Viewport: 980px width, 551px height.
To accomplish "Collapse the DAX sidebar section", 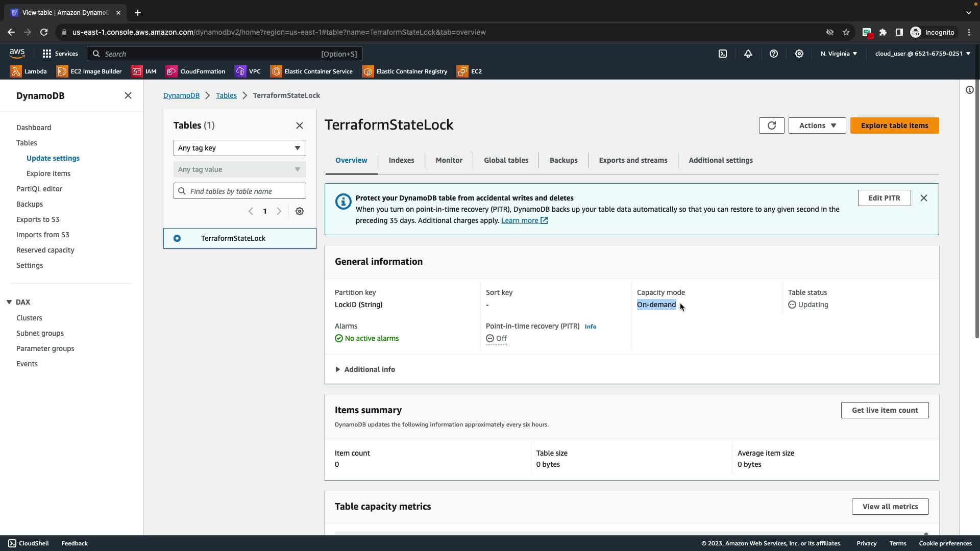I will point(9,302).
